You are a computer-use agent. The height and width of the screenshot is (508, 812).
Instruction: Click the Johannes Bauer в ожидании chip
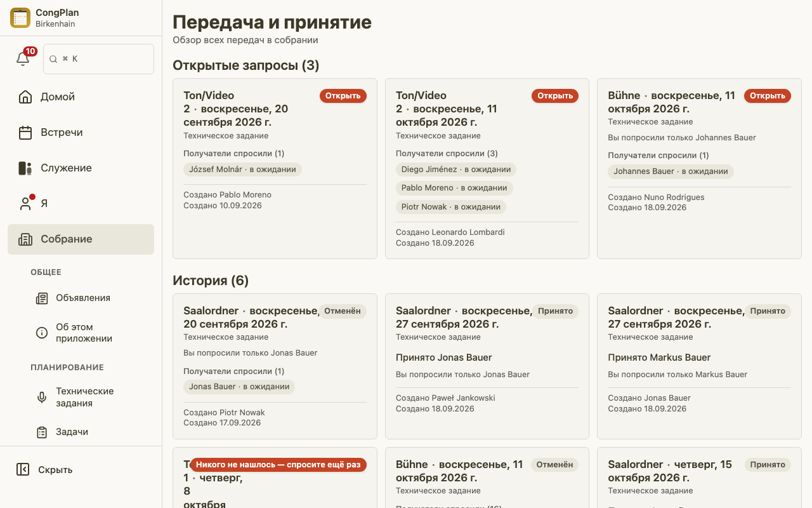671,171
